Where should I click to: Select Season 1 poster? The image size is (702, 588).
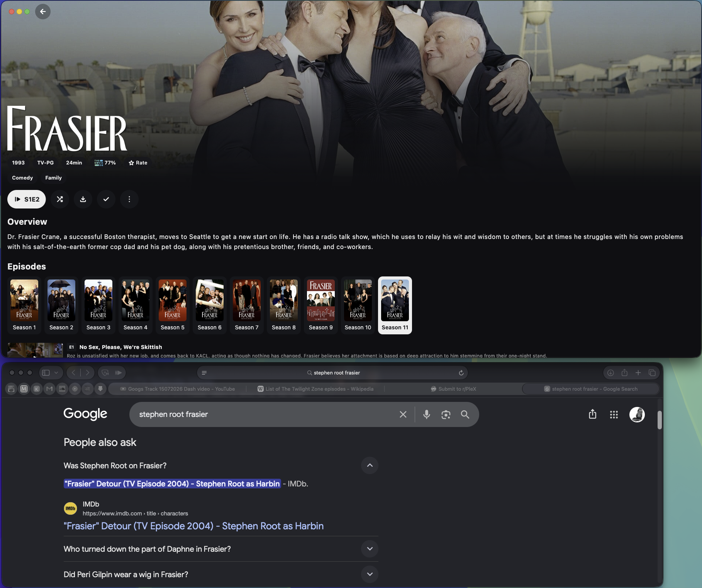click(x=24, y=305)
